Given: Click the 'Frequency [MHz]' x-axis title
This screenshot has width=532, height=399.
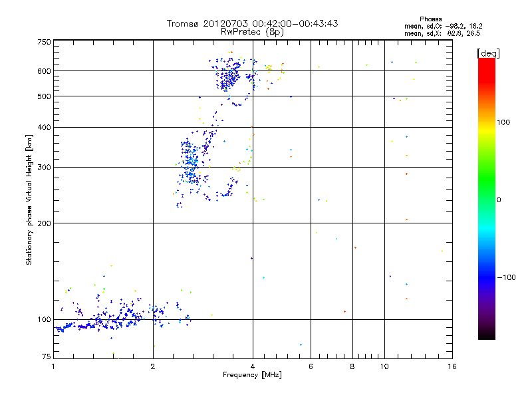Looking at the screenshot, I should (252, 374).
